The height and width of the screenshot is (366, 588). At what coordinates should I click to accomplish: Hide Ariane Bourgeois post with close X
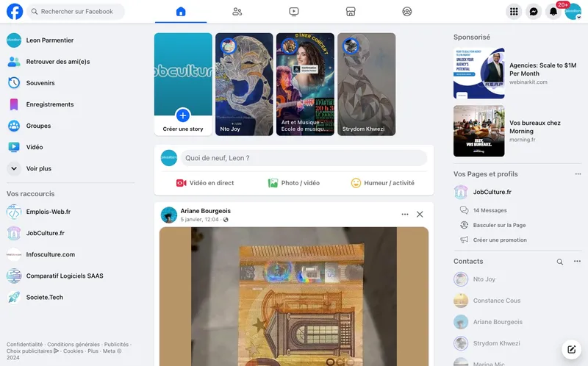[x=420, y=215]
